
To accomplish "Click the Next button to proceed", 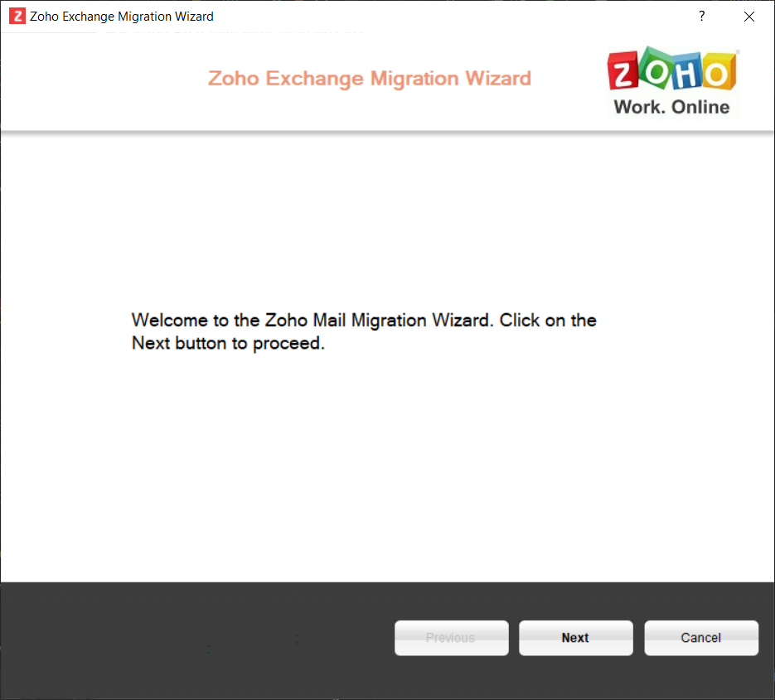I will tap(575, 638).
